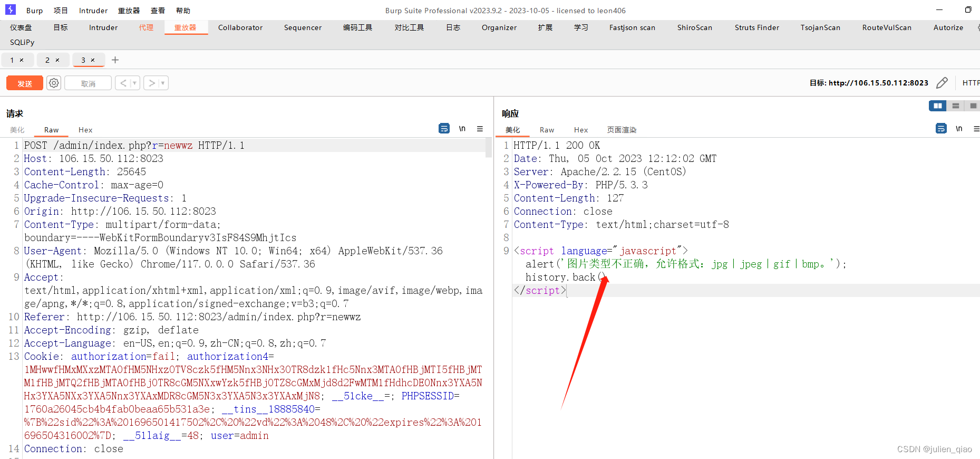The height and width of the screenshot is (459, 980).
Task: Open the Burp menu
Action: point(34,11)
